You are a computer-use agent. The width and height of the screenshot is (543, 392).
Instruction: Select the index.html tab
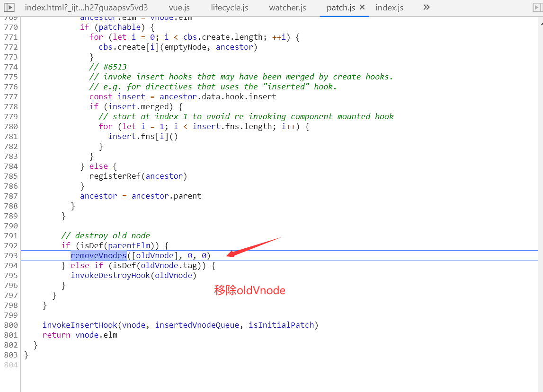tap(86, 8)
